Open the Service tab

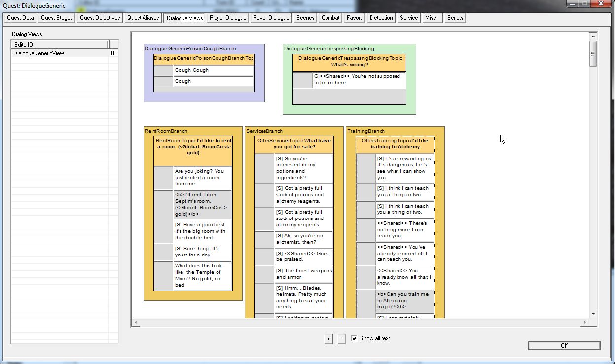[409, 18]
